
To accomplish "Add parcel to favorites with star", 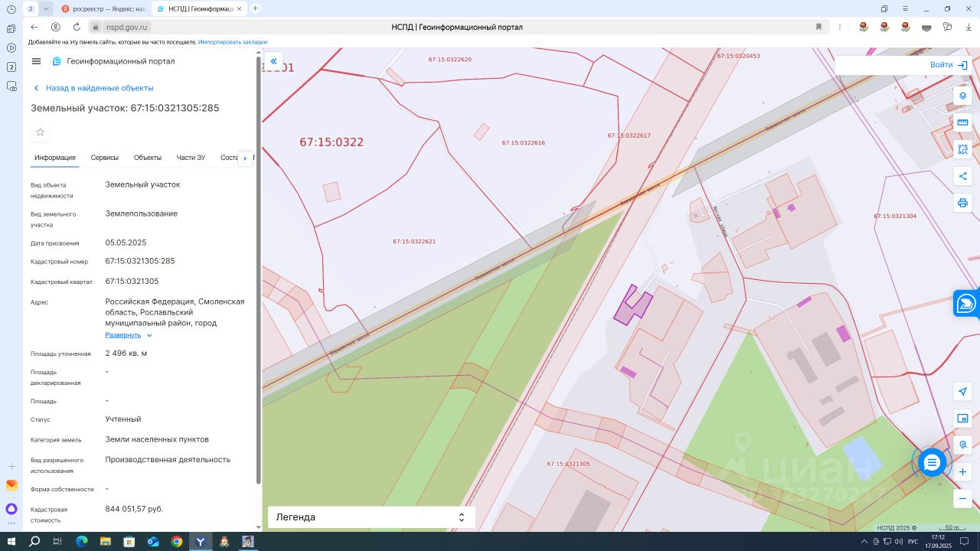I will 41,132.
